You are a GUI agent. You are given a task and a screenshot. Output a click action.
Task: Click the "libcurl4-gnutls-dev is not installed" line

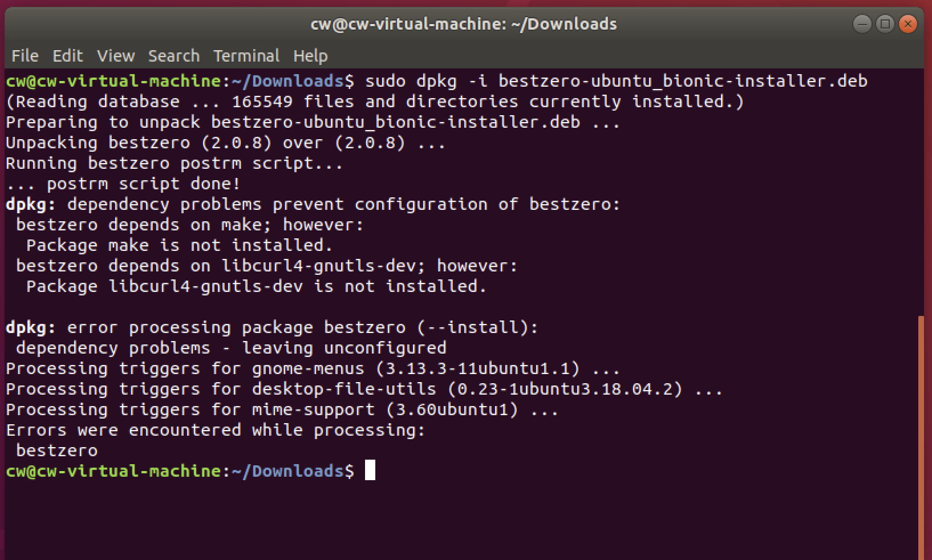click(x=256, y=286)
